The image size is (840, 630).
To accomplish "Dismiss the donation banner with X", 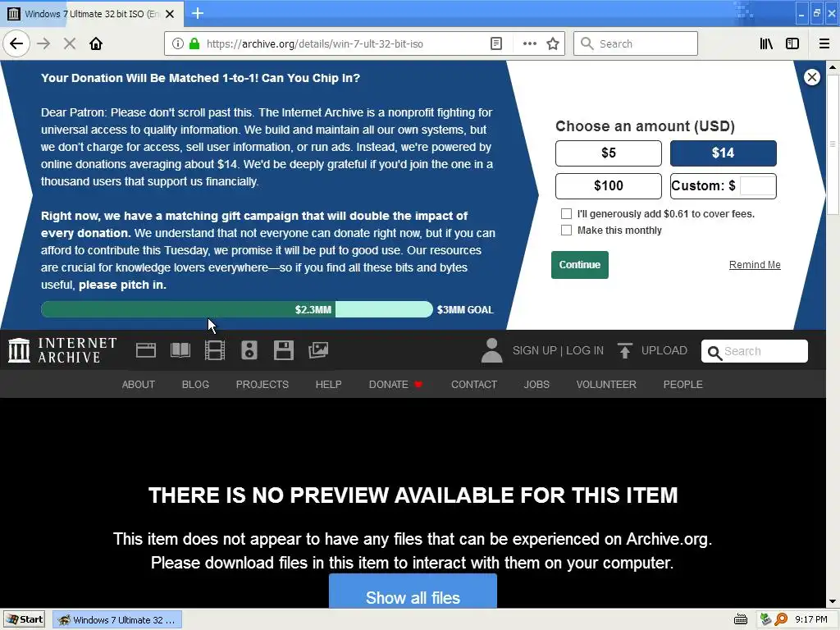I will click(812, 77).
